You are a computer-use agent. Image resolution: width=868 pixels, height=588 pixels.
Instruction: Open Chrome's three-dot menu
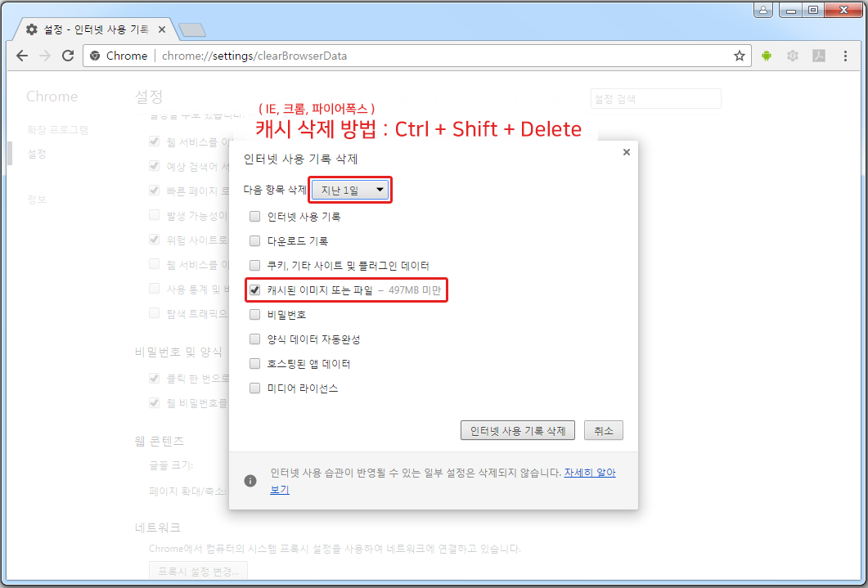click(x=845, y=56)
